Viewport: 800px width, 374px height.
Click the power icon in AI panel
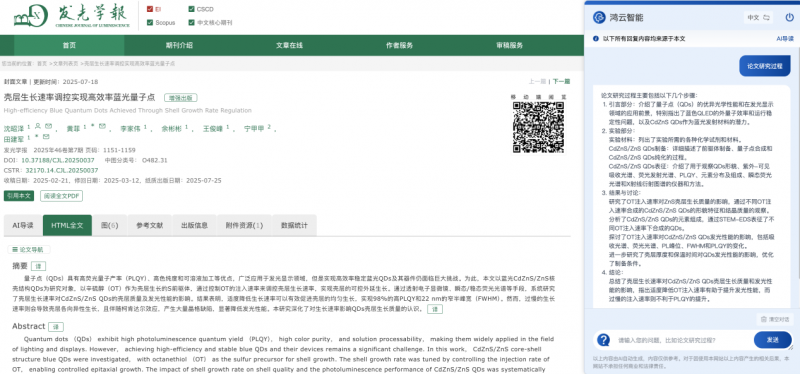tap(789, 17)
